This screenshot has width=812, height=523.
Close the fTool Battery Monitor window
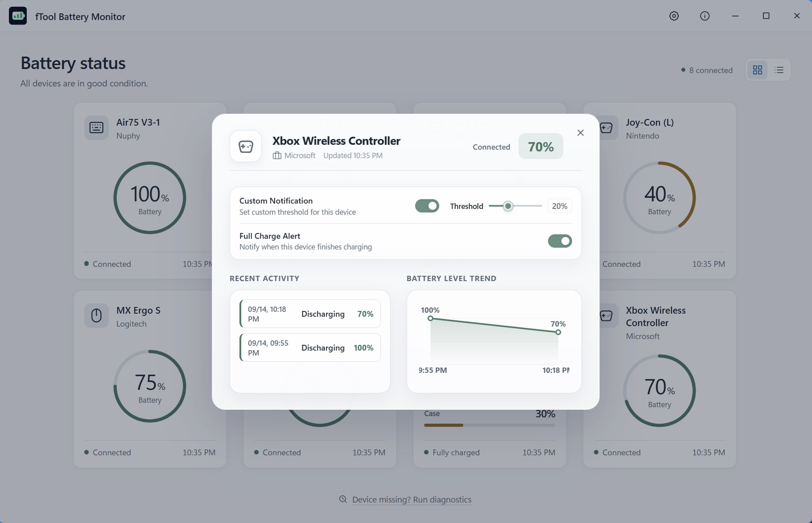[x=797, y=16]
